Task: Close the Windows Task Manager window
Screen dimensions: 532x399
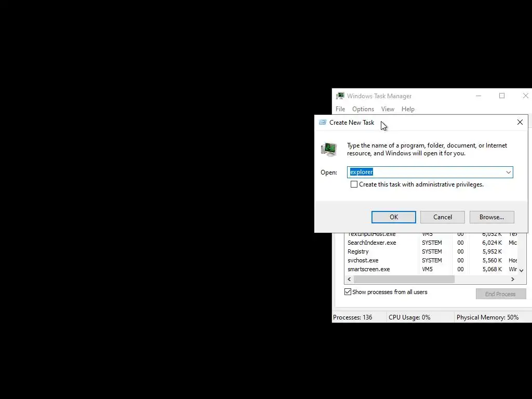Action: pyautogui.click(x=525, y=96)
